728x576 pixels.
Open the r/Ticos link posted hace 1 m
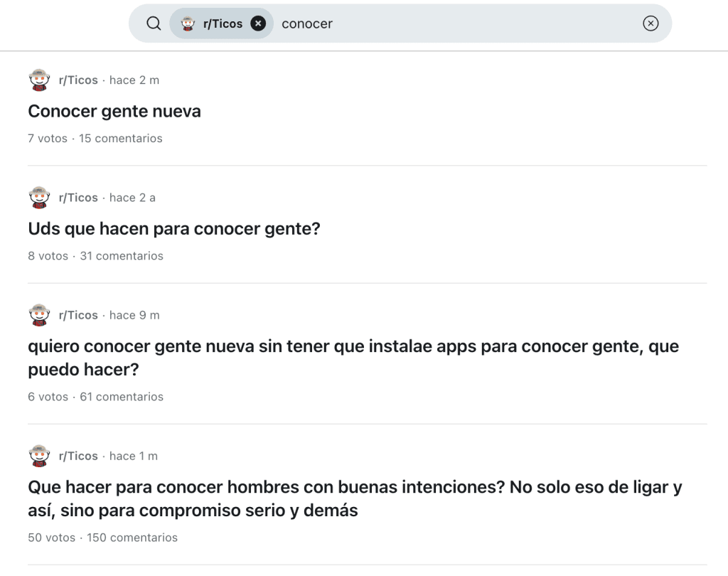point(78,456)
